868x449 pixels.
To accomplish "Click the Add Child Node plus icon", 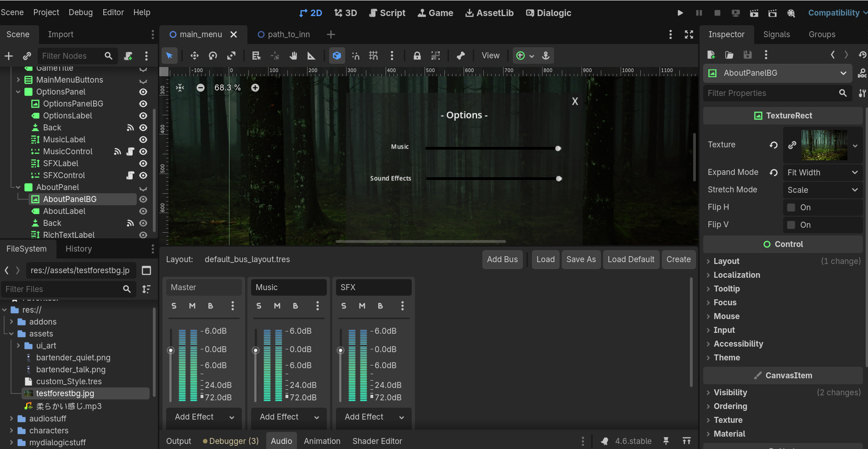I will (x=9, y=56).
